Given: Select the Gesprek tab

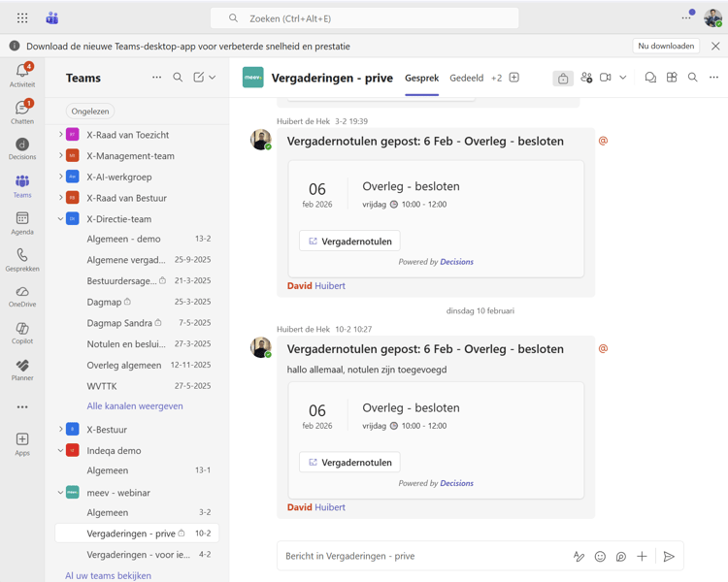Looking at the screenshot, I should pos(421,78).
